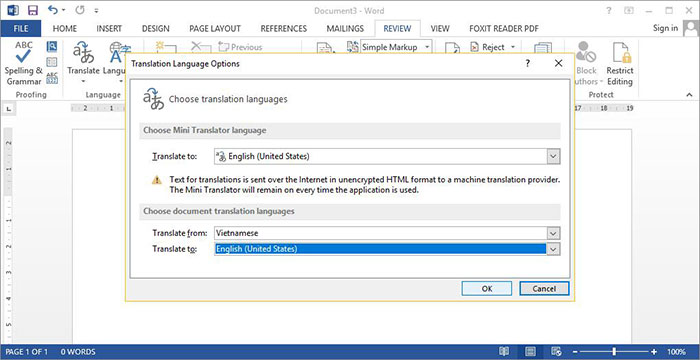Click the ruler tab selector icon
This screenshot has height=360, width=700.
pos(9,109)
